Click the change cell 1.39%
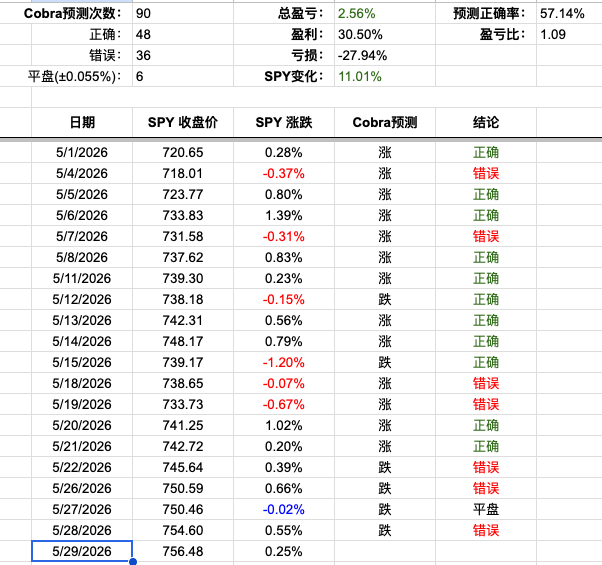 [284, 215]
